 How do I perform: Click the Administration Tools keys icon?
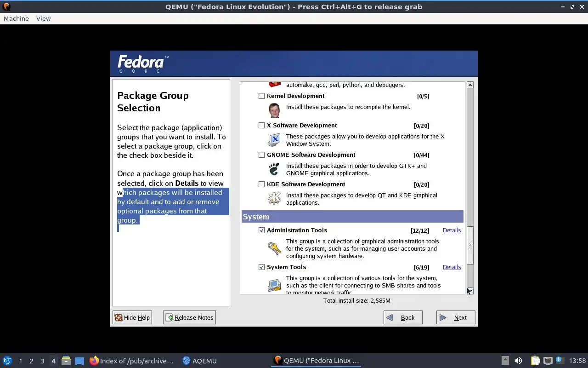[274, 248]
